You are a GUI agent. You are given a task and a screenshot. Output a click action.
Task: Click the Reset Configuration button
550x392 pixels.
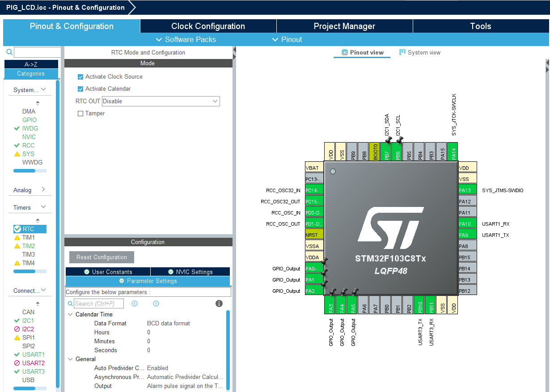point(102,257)
